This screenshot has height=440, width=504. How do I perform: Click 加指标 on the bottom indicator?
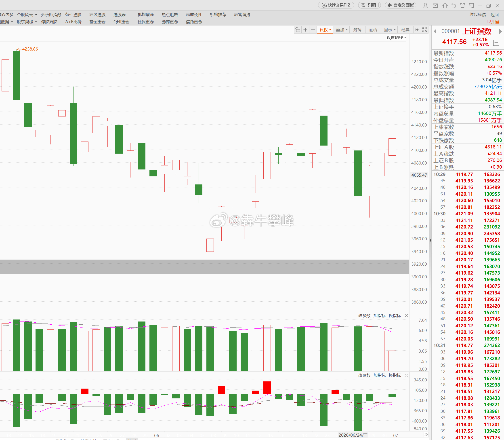[379, 375]
